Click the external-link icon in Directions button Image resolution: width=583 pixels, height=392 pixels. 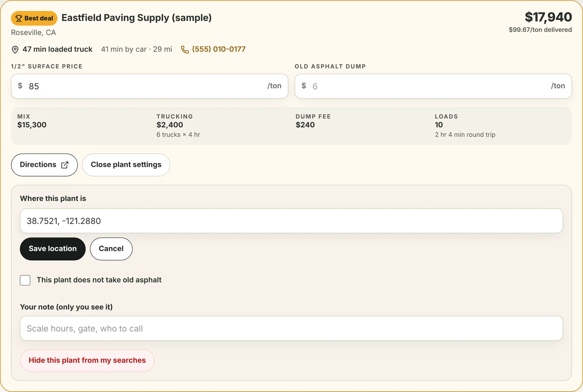point(65,165)
